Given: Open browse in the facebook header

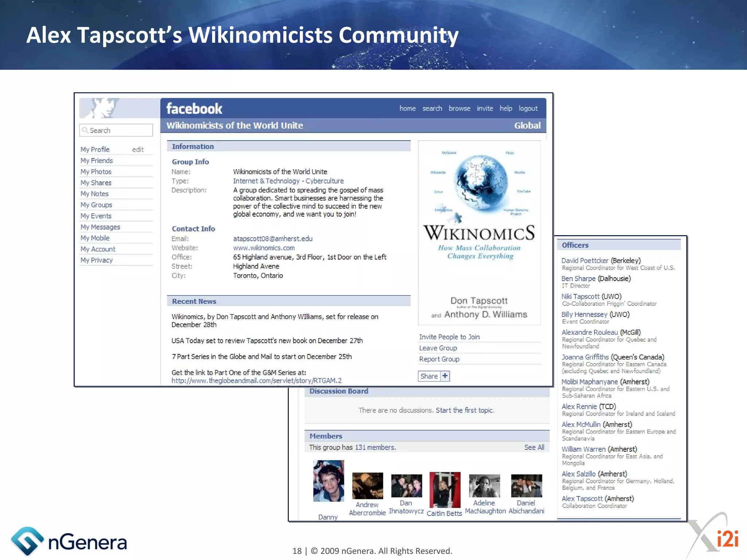Looking at the screenshot, I should pyautogui.click(x=460, y=108).
